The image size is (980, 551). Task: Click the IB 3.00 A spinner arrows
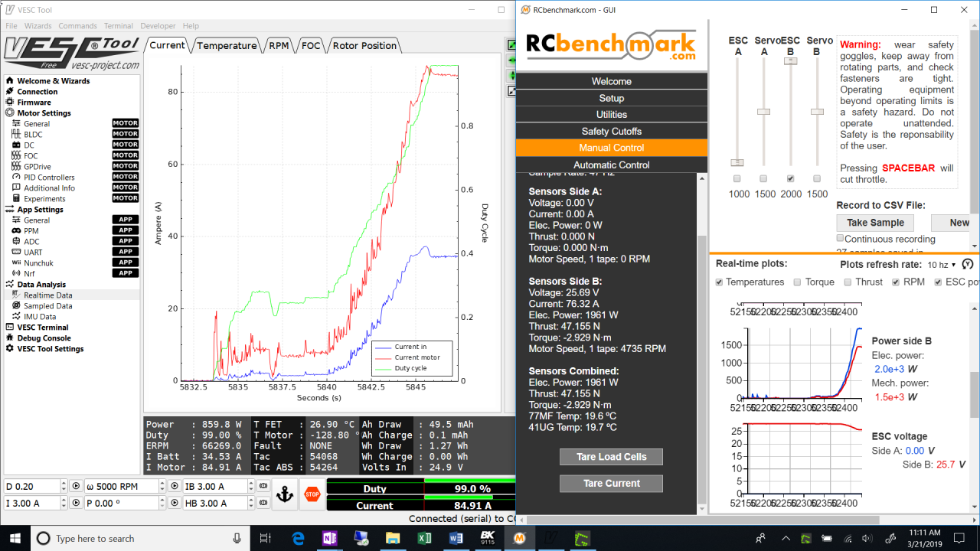click(250, 486)
